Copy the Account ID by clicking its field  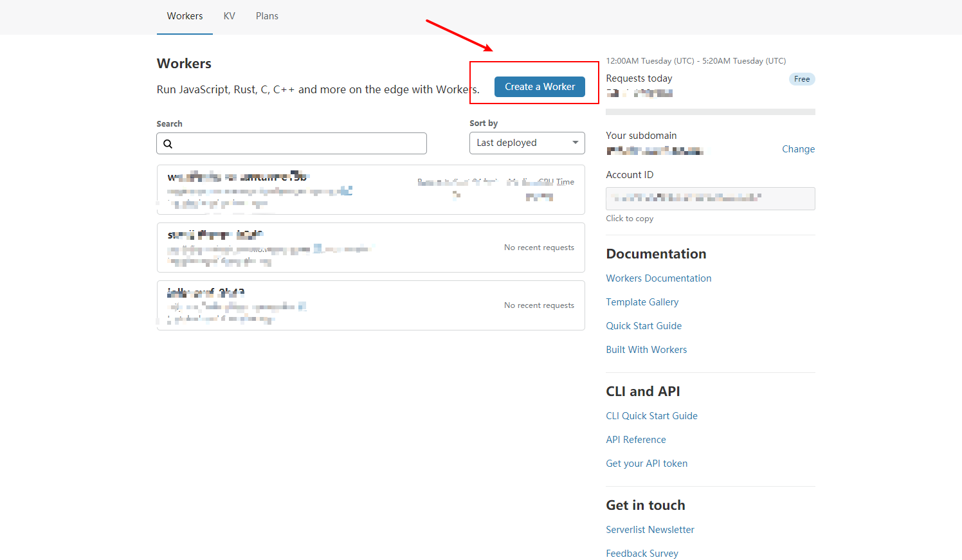[x=710, y=199]
